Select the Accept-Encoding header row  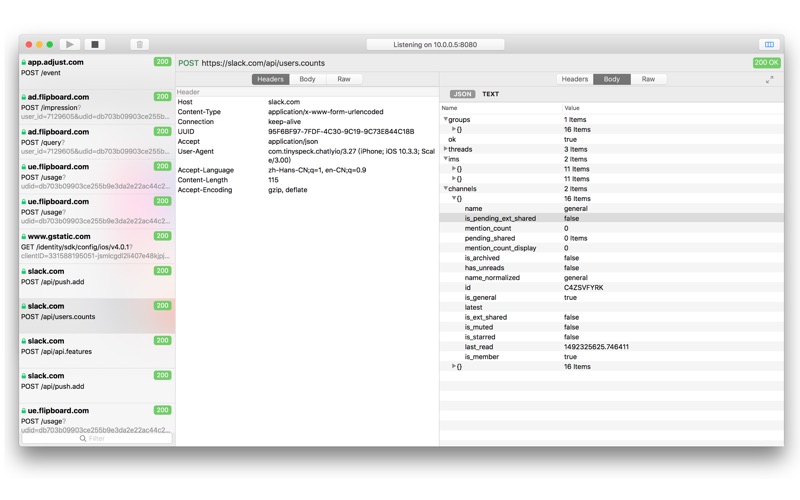coord(307,190)
